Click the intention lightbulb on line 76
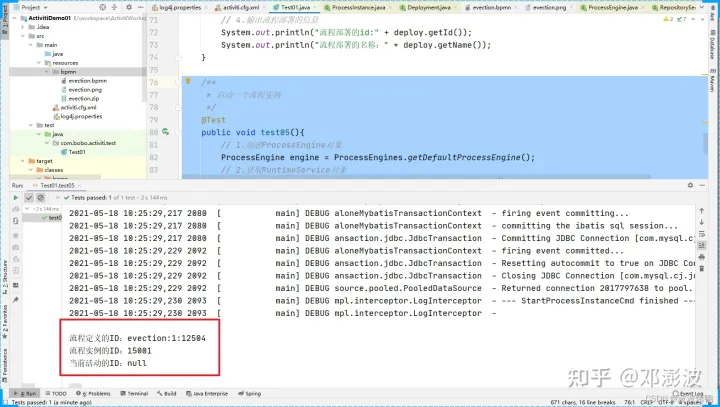720x407 pixels. click(x=188, y=81)
